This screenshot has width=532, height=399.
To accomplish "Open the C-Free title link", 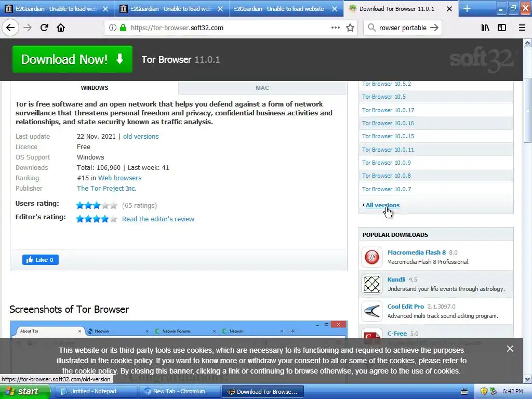I will 397,334.
